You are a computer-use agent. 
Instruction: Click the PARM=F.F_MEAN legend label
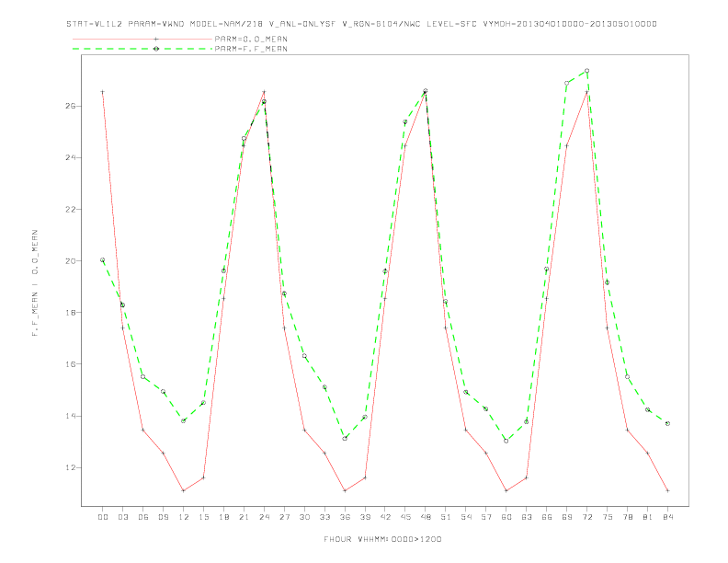[251, 49]
